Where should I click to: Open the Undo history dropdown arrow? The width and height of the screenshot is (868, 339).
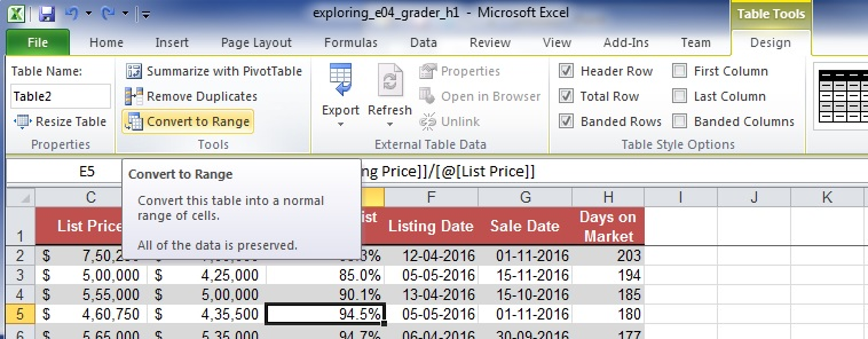89,14
